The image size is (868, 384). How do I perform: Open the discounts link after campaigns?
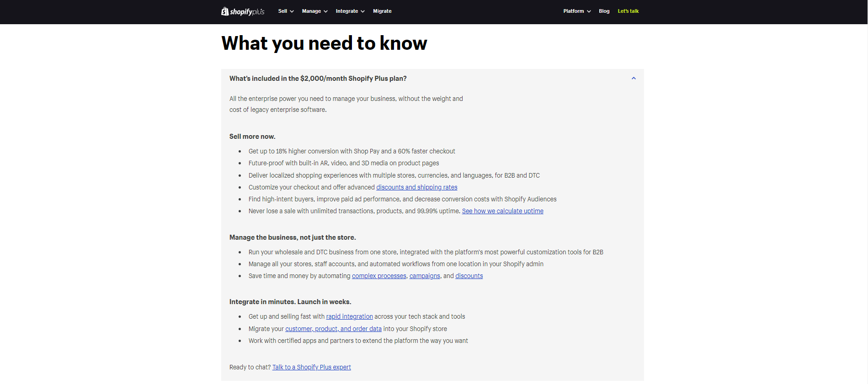[469, 276]
